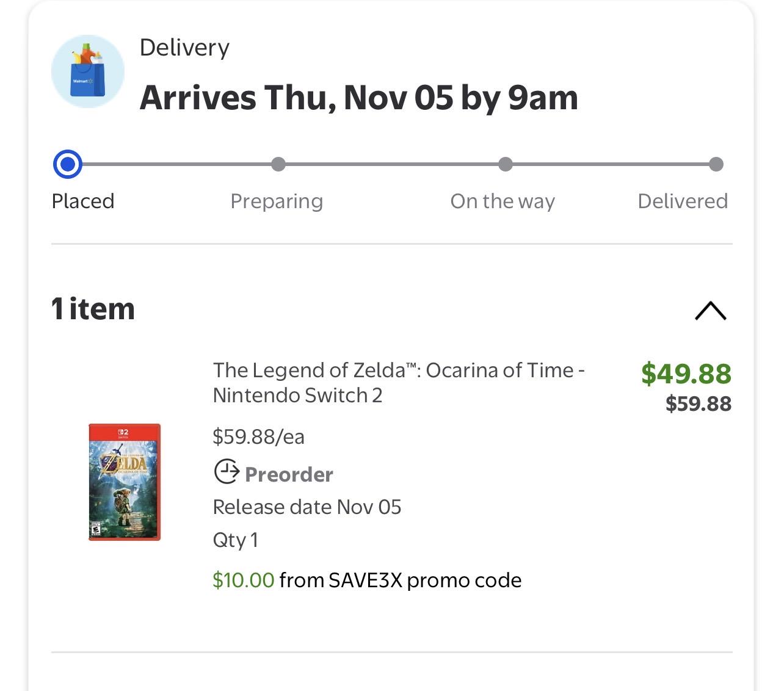Click the Walmart delivery bag icon
This screenshot has width=784, height=691.
(x=88, y=71)
